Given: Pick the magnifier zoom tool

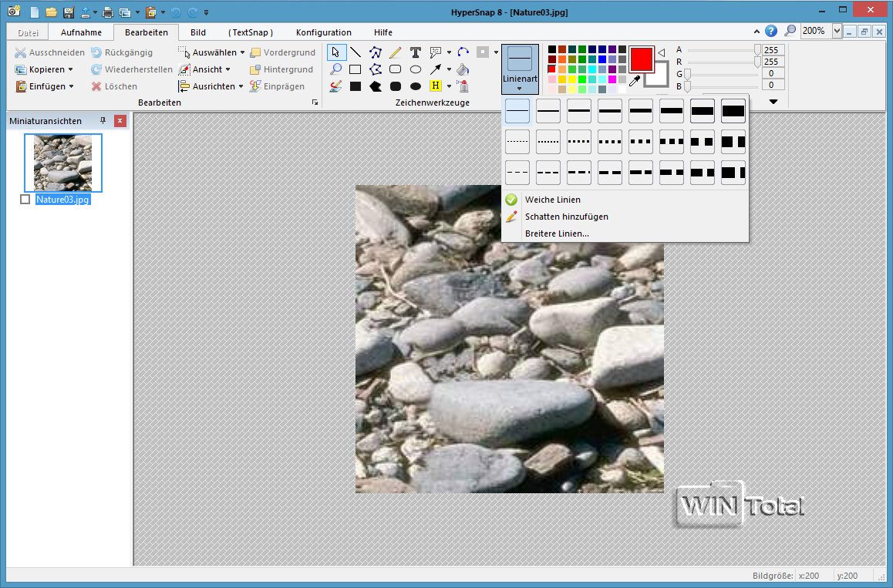Looking at the screenshot, I should [x=335, y=69].
